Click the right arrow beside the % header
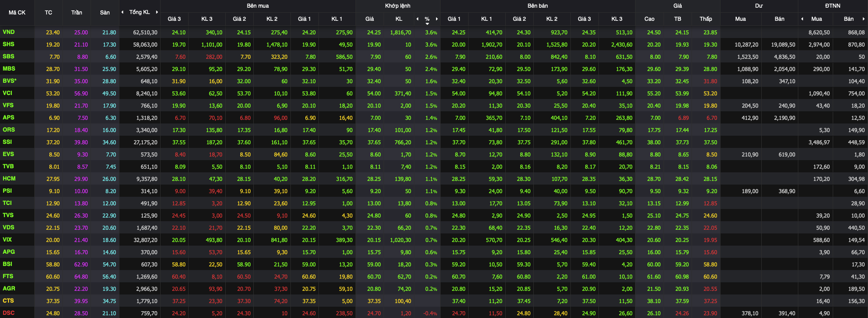868x318 pixels. tap(436, 19)
